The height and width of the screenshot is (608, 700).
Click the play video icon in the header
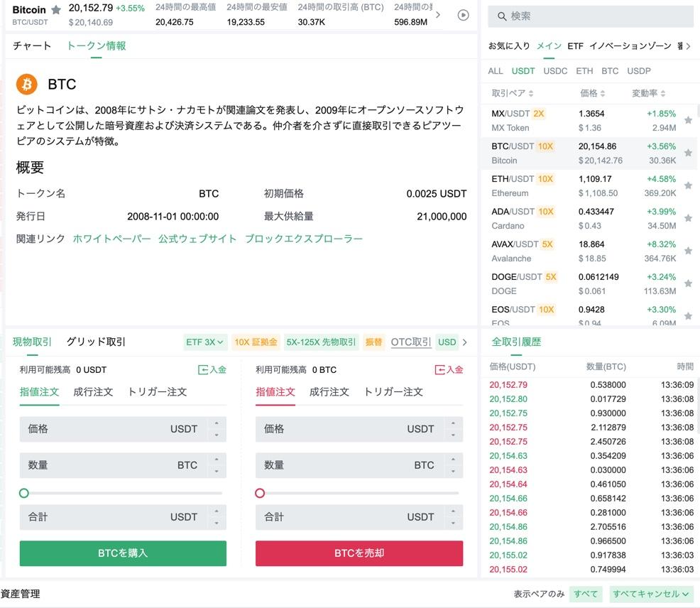point(464,15)
